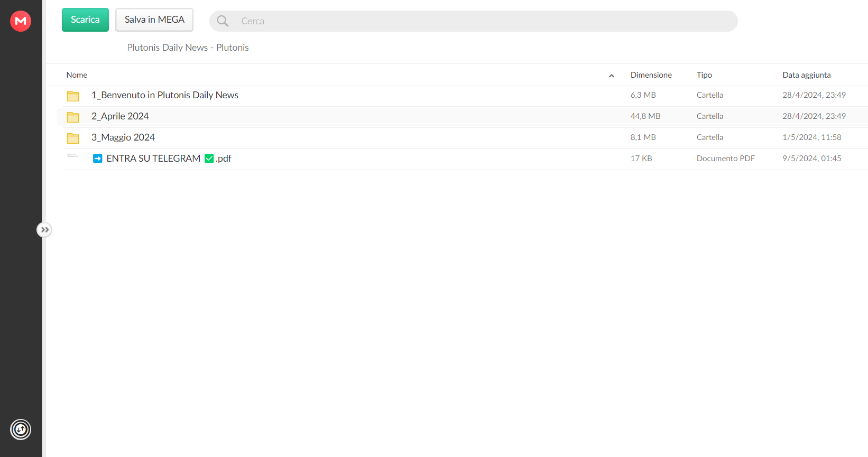
Task: Open the transfers icon in sidebar bottom
Action: [21, 429]
